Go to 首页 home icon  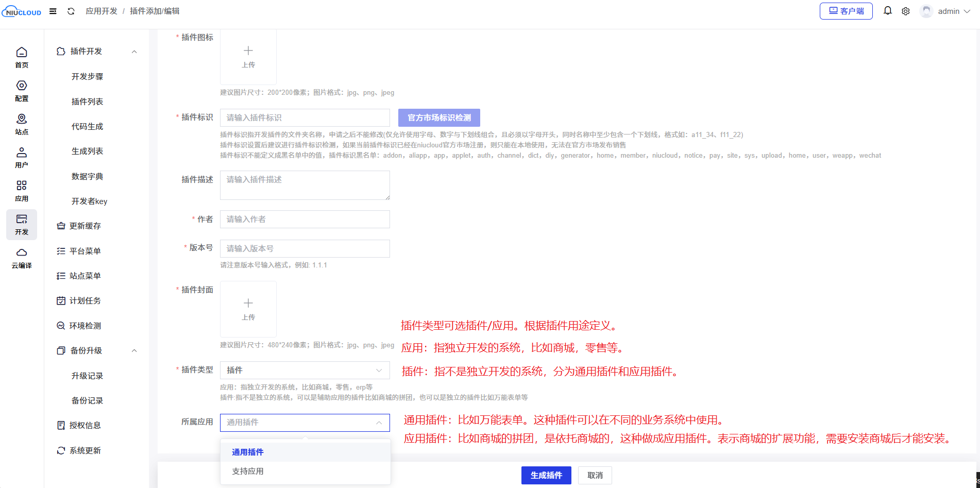22,57
